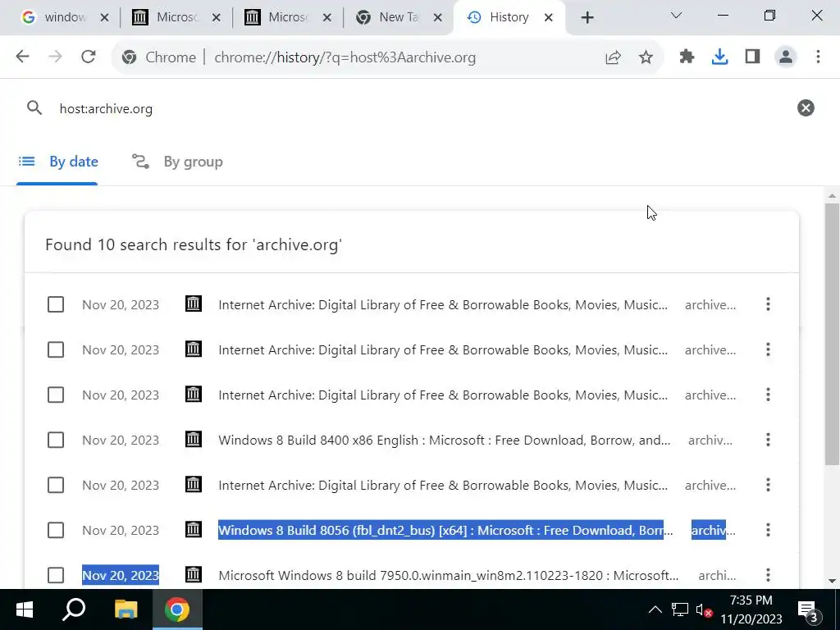Screen dimensions: 840x630
Task: Open actions menu for Internet Archive entry below Build 8400
Action: pyautogui.click(x=768, y=485)
